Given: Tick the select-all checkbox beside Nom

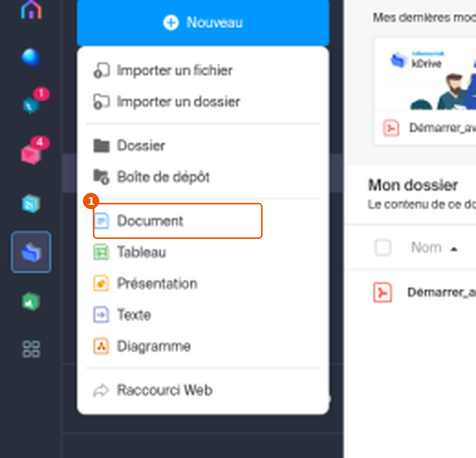Looking at the screenshot, I should (383, 248).
